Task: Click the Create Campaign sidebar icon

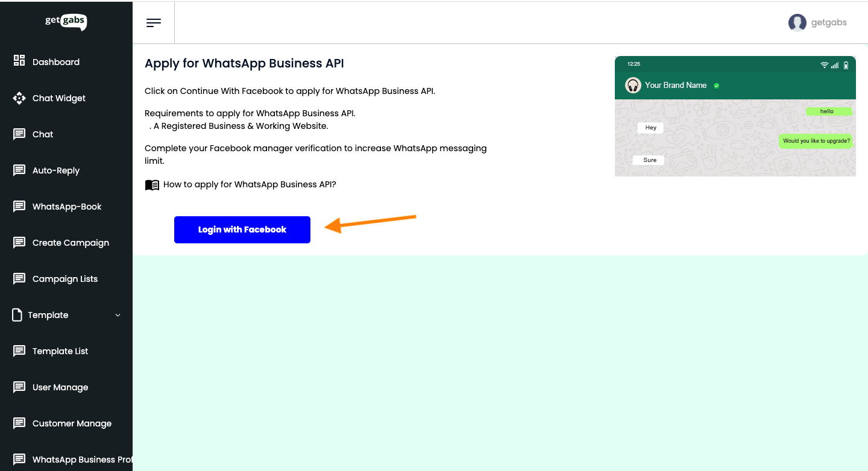Action: pos(19,243)
